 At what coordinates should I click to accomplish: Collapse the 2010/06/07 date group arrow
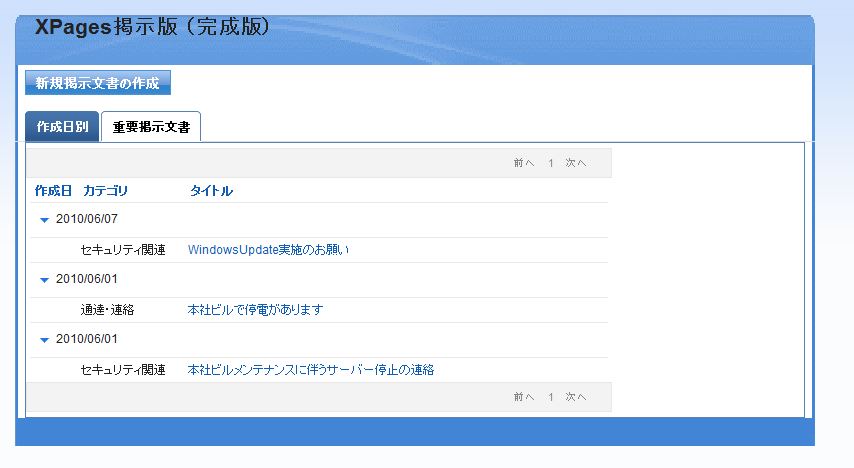(x=44, y=220)
